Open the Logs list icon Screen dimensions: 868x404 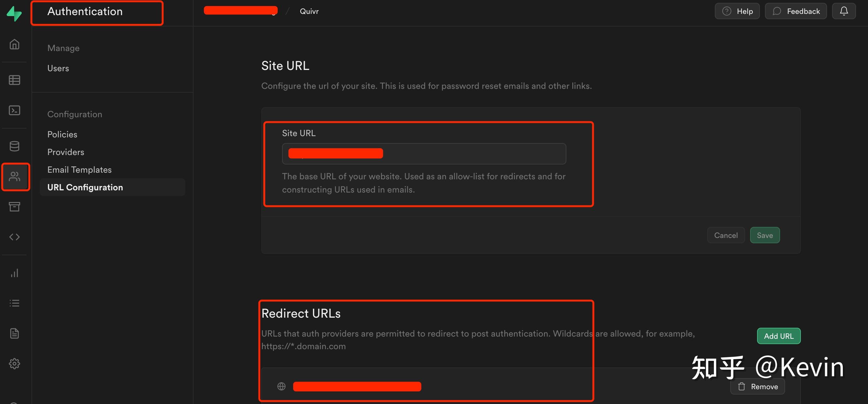pos(14,303)
